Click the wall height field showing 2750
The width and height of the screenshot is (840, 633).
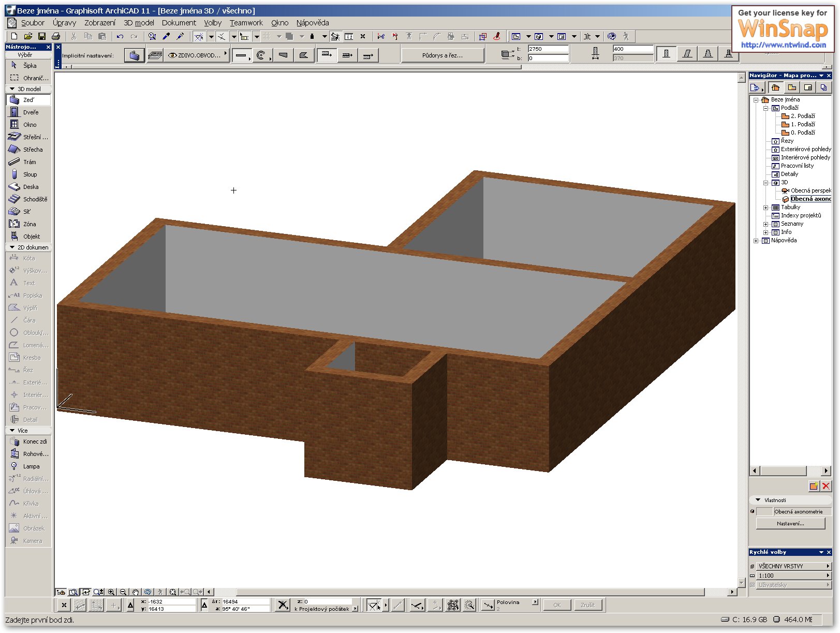(548, 49)
